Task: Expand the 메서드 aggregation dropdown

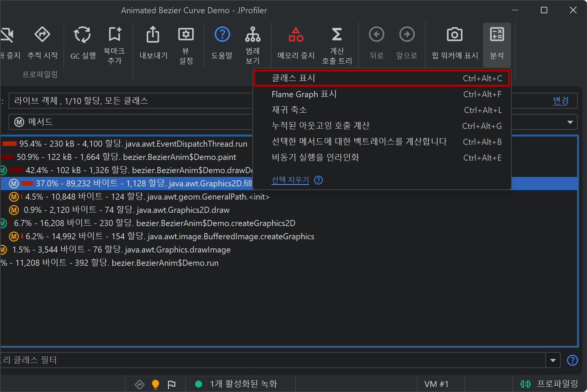Action: pos(570,122)
